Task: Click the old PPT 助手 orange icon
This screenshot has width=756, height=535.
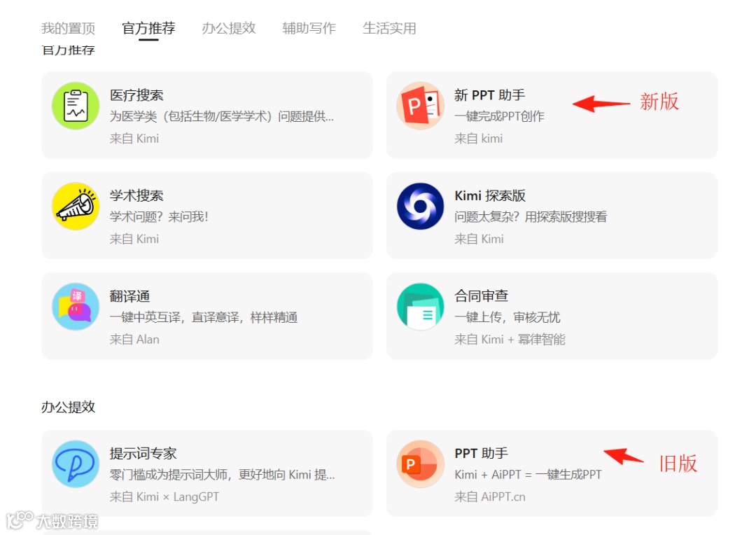Action: click(421, 464)
